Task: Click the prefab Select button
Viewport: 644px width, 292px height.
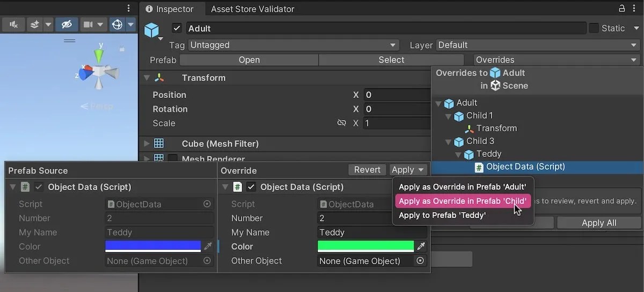Action: coord(391,60)
